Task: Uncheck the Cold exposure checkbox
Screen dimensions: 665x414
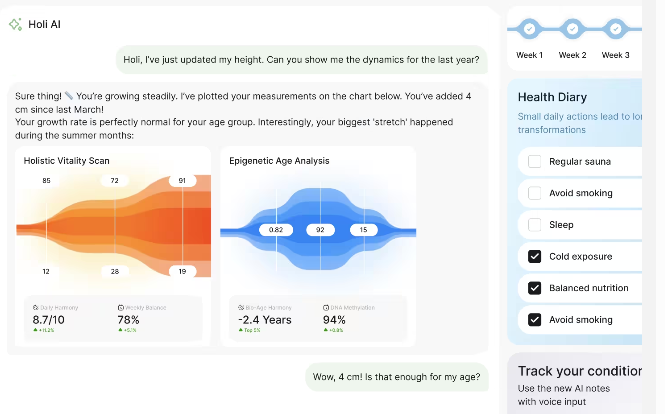Action: pyautogui.click(x=534, y=257)
